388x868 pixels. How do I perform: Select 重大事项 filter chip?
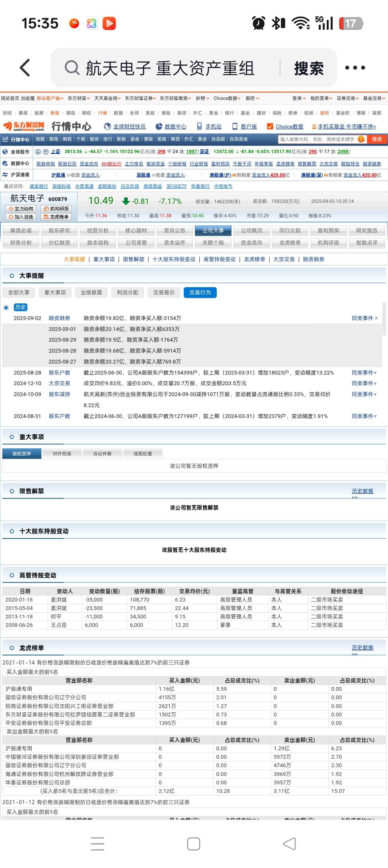(55, 292)
